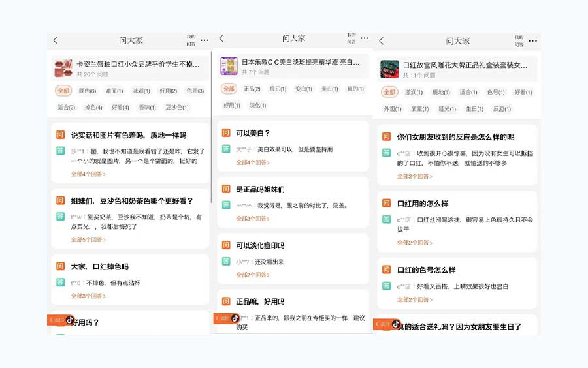The image size is (588, 368).
Task: Click the 口红故宫凤 gift box product image
Action: tap(389, 69)
